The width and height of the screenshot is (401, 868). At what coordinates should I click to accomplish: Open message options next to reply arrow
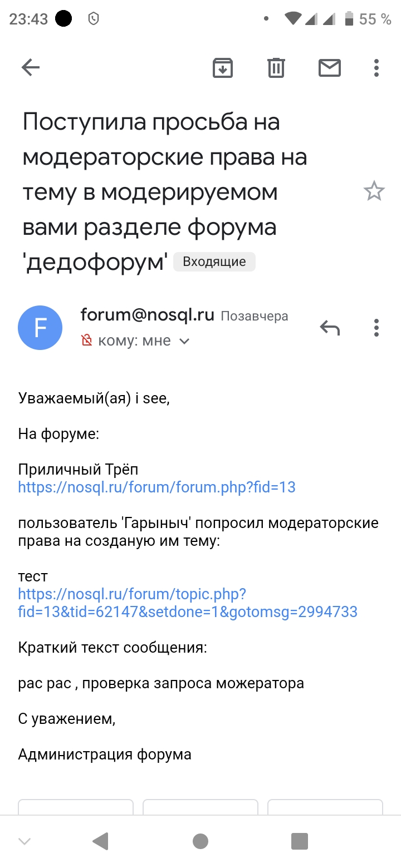click(376, 328)
